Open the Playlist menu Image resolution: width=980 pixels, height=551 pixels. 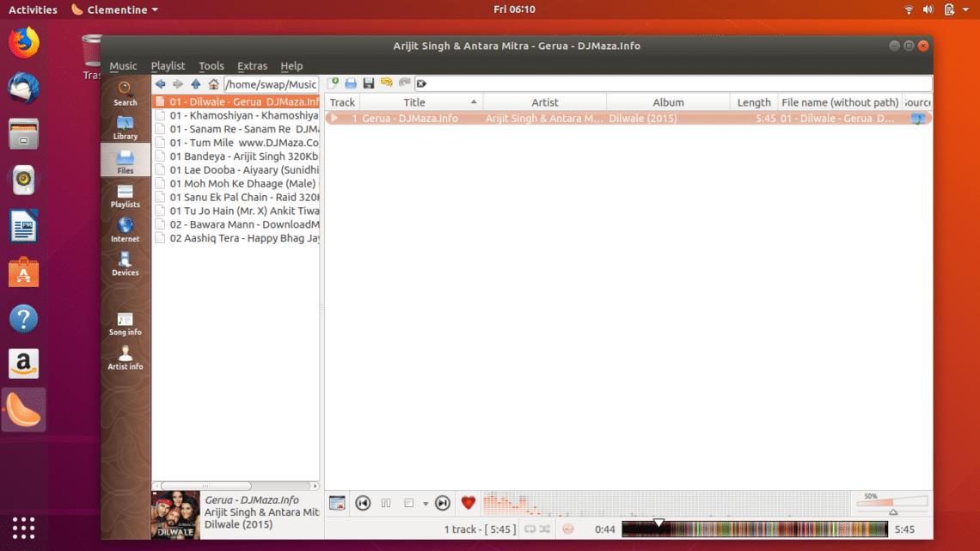(x=168, y=65)
